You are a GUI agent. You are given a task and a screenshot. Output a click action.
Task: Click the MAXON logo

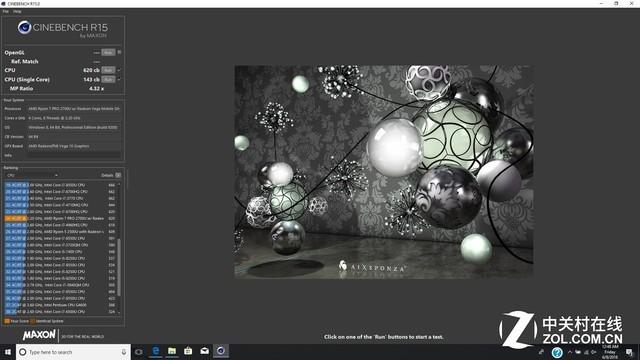tap(39, 335)
